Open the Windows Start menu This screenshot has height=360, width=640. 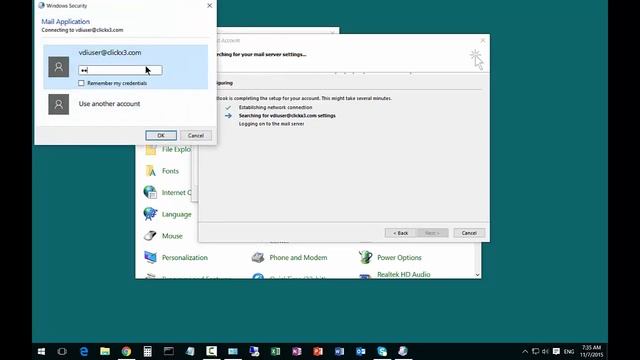pos(41,351)
